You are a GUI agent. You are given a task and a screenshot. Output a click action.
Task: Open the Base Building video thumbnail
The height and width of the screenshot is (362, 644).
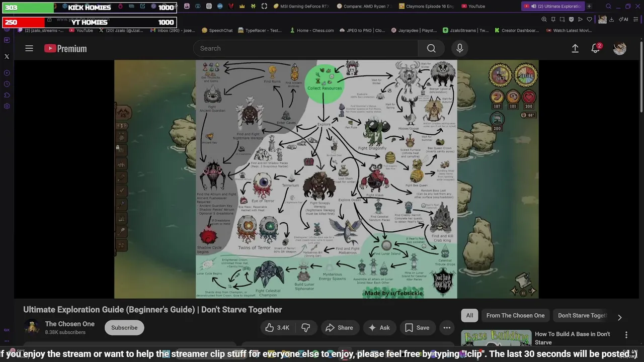pos(496,339)
